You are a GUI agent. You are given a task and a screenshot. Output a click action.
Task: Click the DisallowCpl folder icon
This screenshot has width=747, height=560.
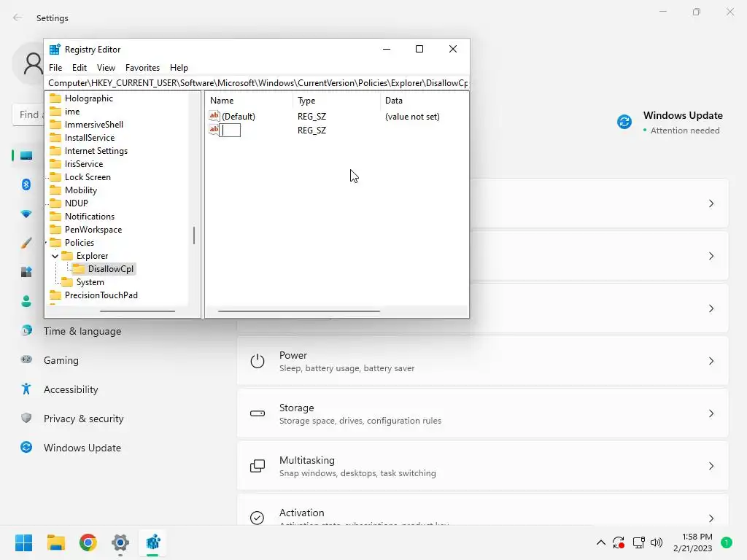coord(79,268)
